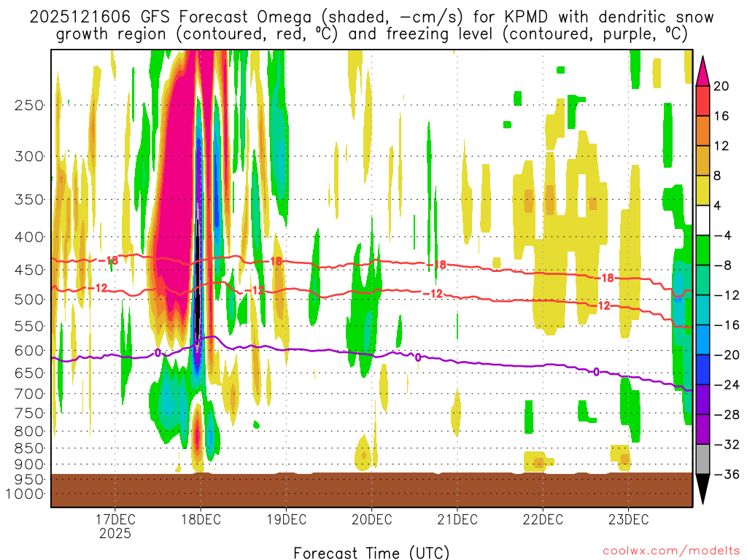Click the green colorbar swatch between -8 and -4
This screenshot has height=560, width=747.
tap(703, 251)
